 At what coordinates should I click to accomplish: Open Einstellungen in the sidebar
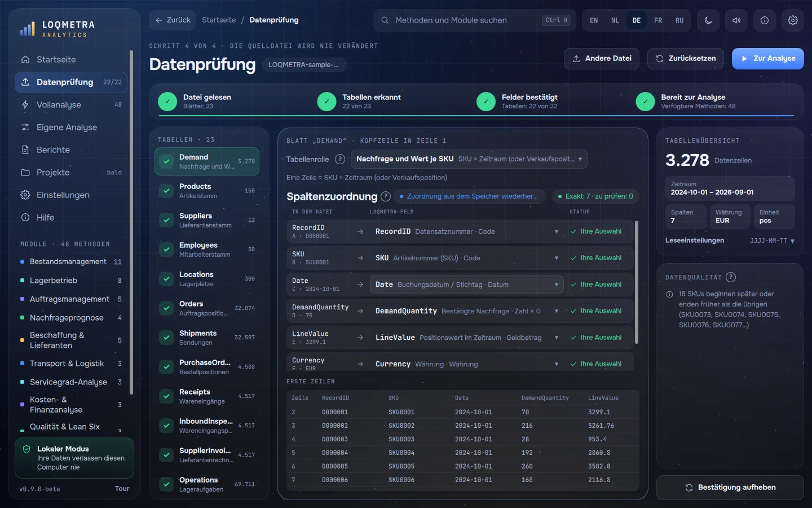click(71, 195)
